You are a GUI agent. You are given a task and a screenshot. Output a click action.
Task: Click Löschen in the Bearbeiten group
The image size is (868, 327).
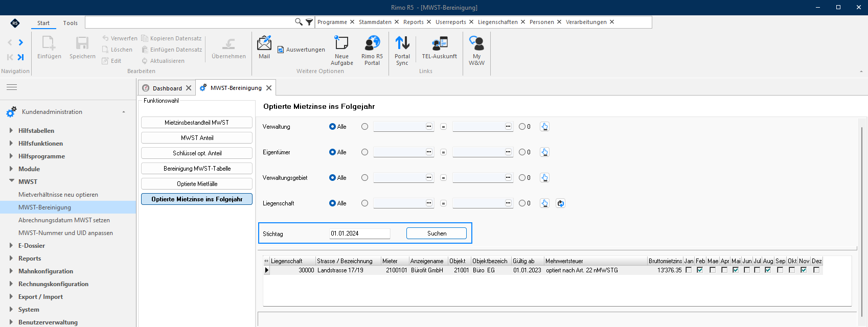[x=117, y=50]
